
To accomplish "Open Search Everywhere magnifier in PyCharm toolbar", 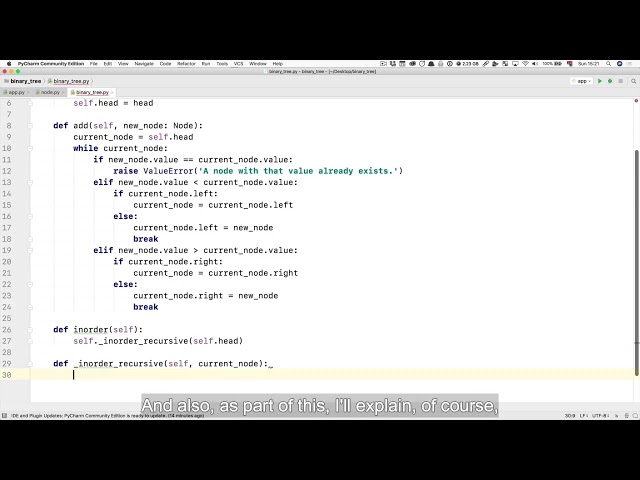I will click(633, 81).
